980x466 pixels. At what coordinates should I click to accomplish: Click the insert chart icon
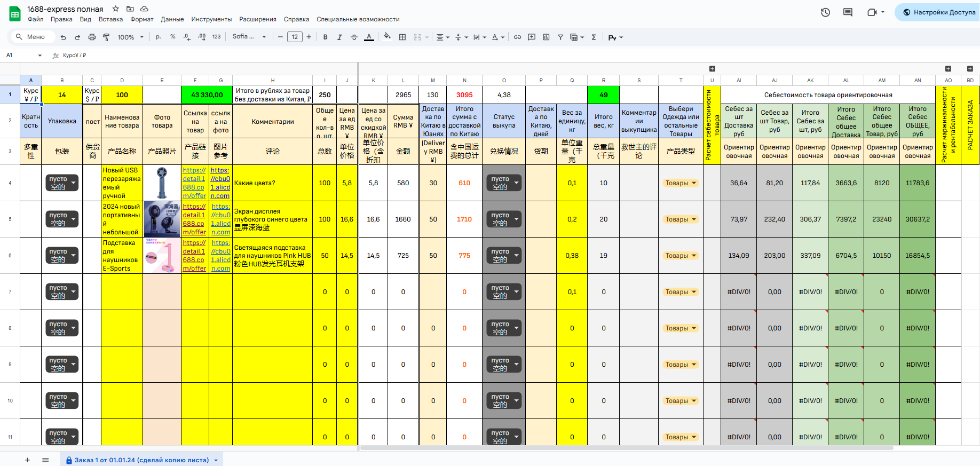(x=546, y=37)
